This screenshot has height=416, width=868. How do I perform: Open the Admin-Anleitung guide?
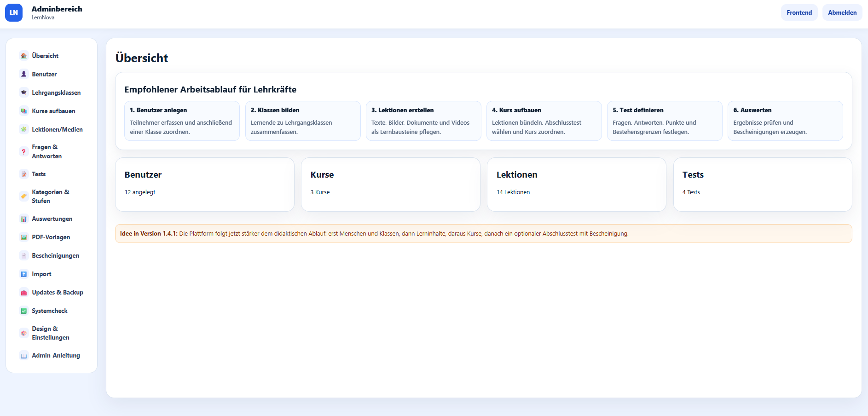[52, 355]
